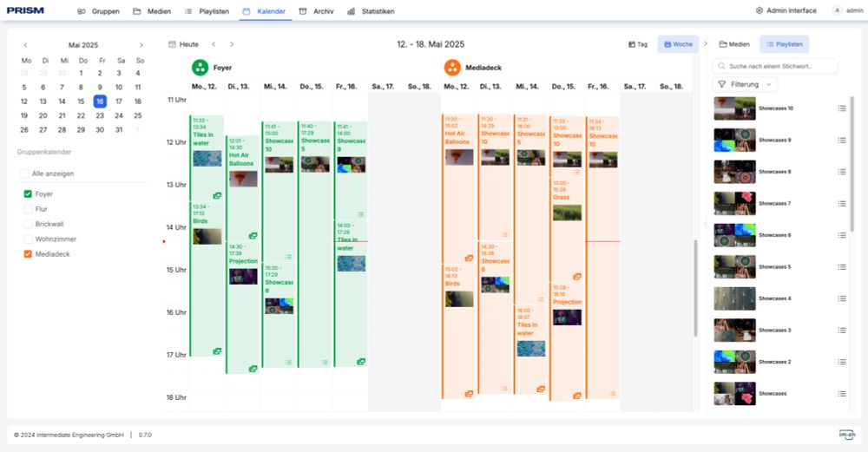
Task: Select day 16 in the mini calendar
Action: [100, 102]
